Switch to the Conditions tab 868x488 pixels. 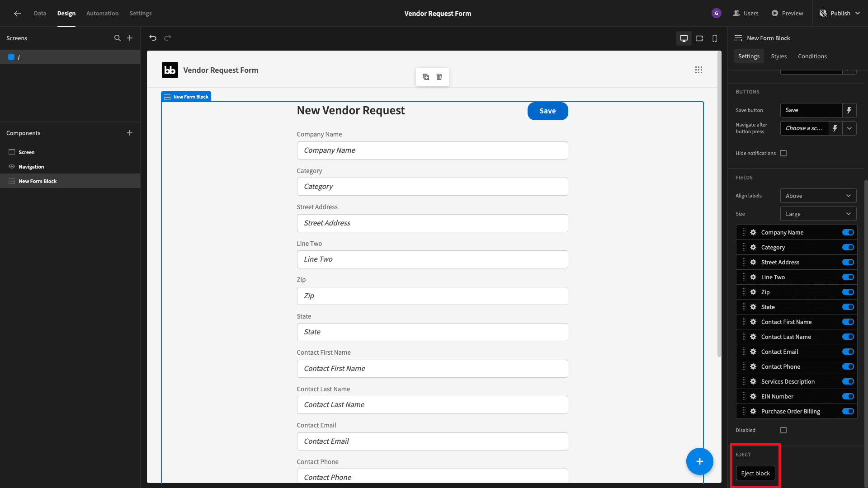point(812,56)
